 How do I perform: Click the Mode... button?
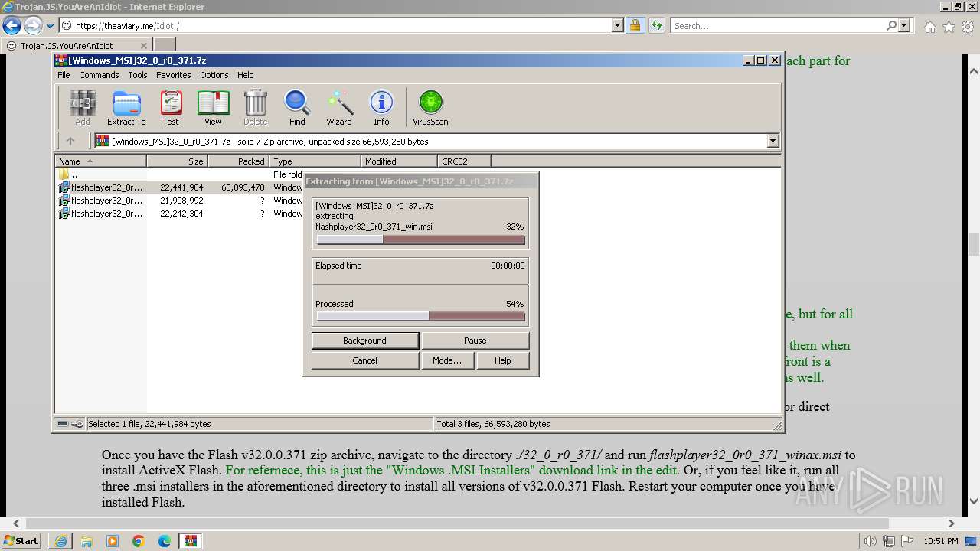447,360
